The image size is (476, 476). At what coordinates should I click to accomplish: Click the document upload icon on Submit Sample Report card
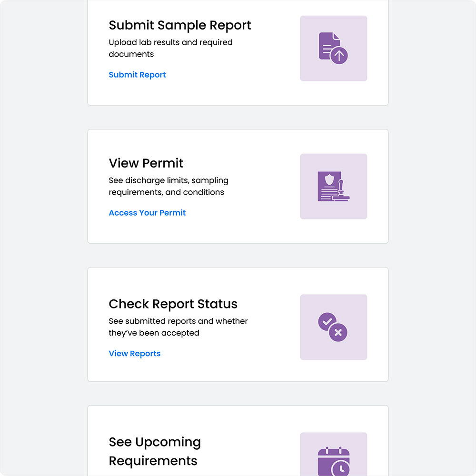[333, 48]
